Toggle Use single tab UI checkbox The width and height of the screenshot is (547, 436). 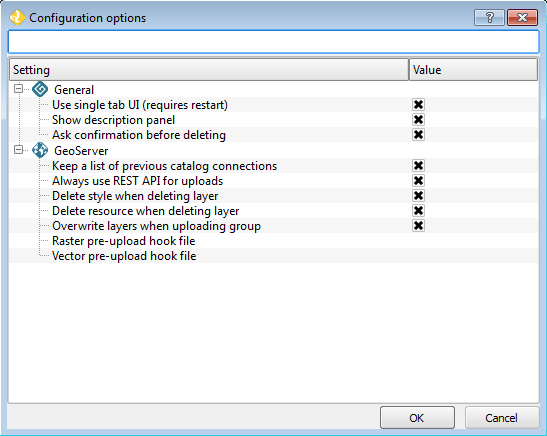(418, 105)
